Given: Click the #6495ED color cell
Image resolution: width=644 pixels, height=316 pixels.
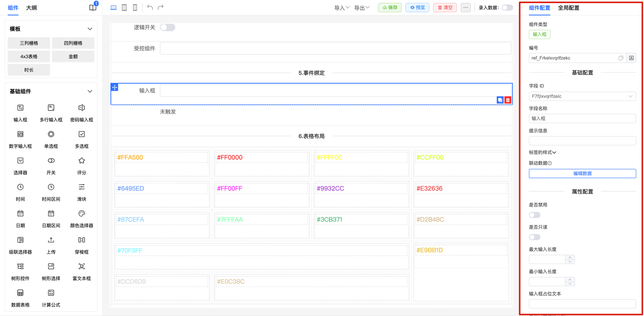Looking at the screenshot, I should tap(162, 194).
